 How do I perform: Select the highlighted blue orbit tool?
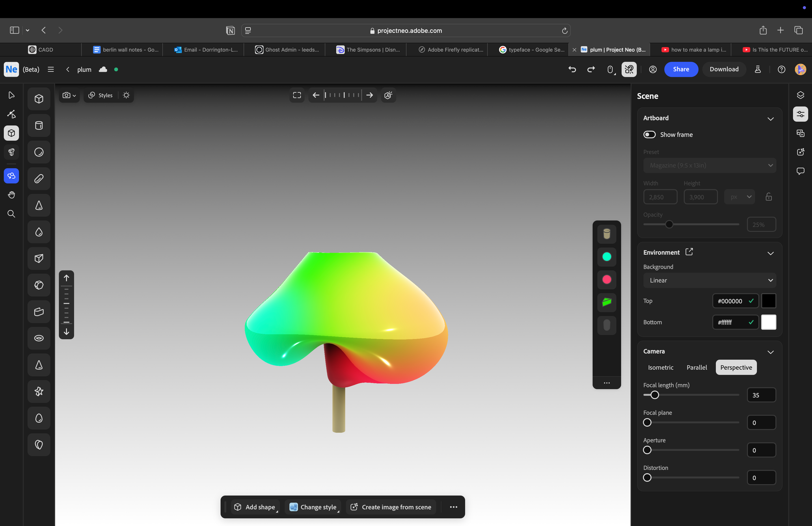11,176
